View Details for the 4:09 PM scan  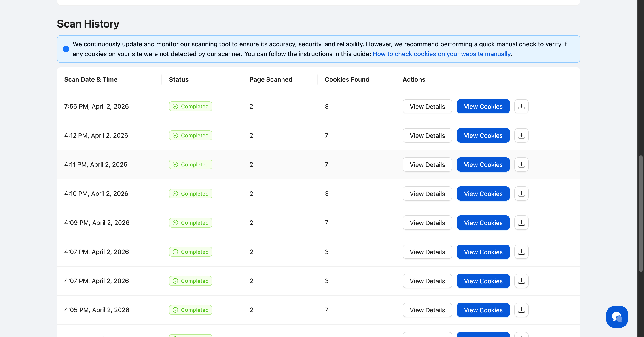click(427, 223)
